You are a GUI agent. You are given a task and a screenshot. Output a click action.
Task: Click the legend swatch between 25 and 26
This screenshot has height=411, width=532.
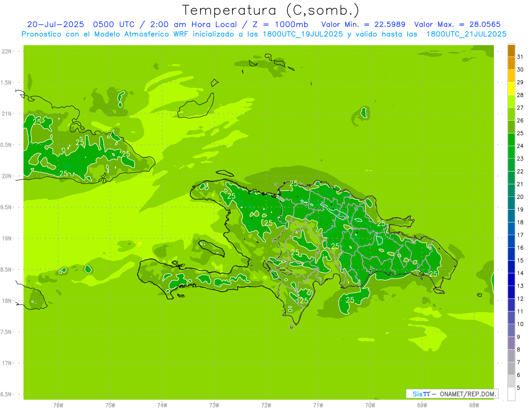pos(511,127)
